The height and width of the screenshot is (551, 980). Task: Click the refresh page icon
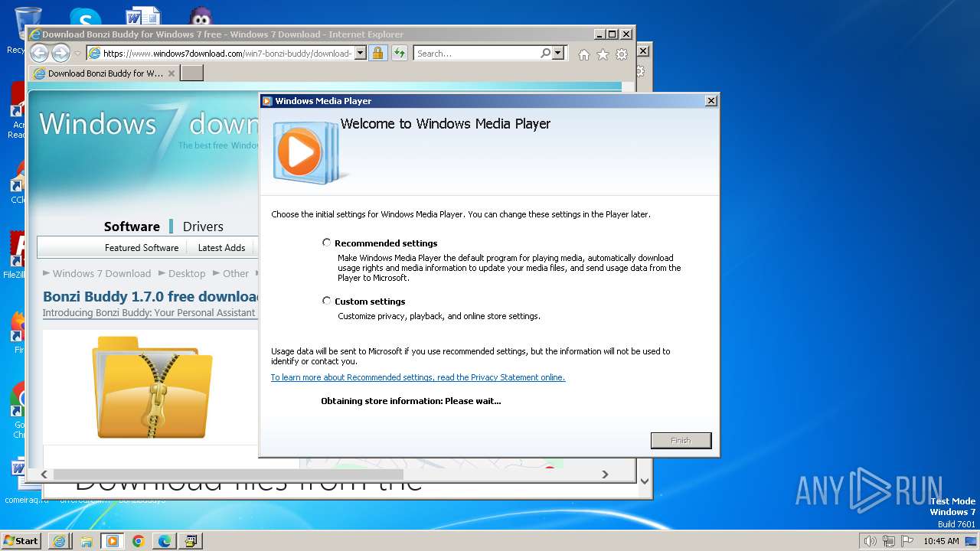(399, 54)
